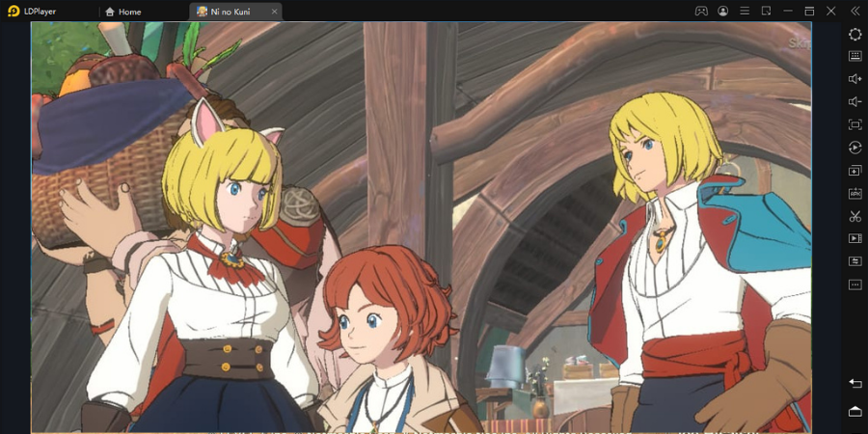The image size is (868, 434).
Task: Open the shared folder transfer icon
Action: (x=854, y=261)
